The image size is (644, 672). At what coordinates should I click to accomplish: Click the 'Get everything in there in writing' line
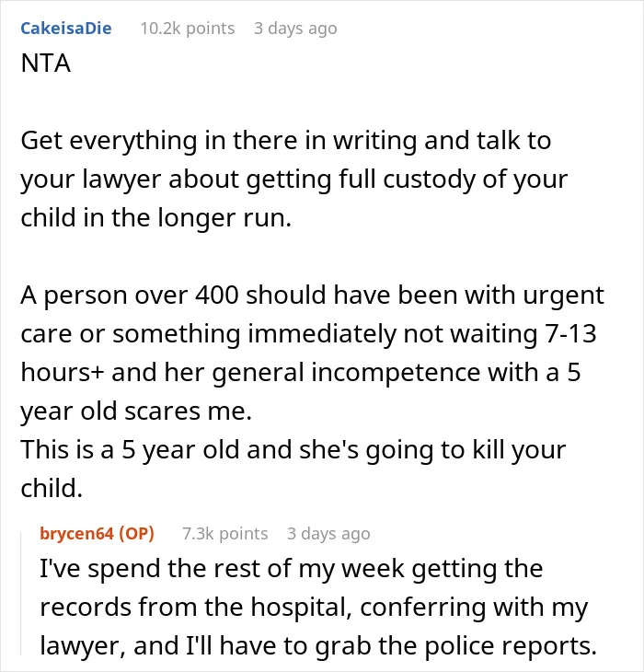285,141
